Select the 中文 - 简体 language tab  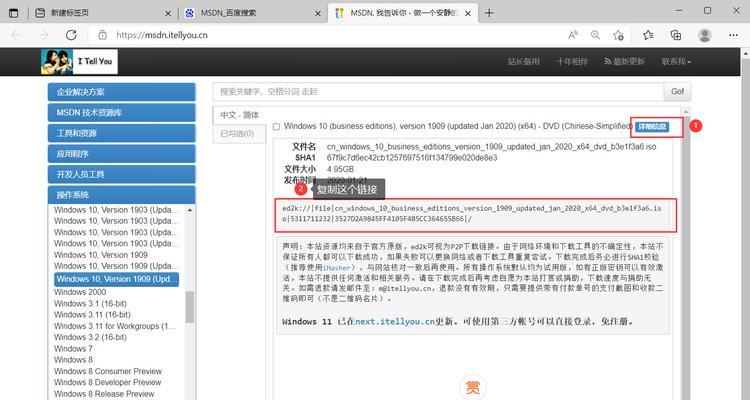(x=239, y=115)
